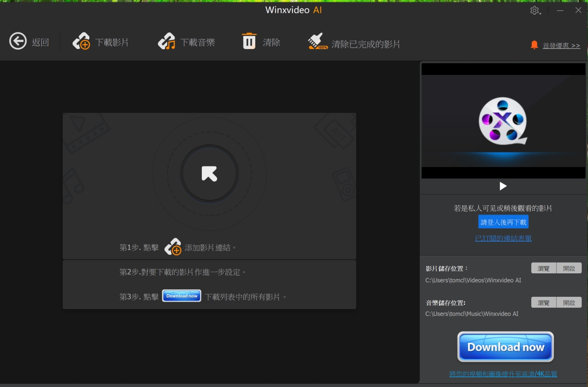Click the back arrow icon (返回)
Viewport: 588px width, 387px height.
(x=18, y=42)
